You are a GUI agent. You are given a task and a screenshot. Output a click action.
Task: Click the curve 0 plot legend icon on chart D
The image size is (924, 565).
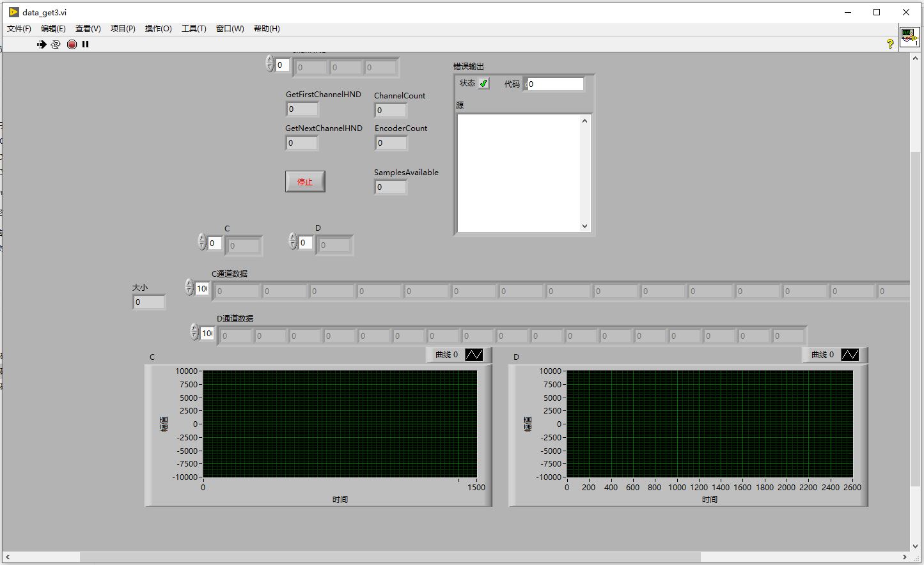point(850,355)
